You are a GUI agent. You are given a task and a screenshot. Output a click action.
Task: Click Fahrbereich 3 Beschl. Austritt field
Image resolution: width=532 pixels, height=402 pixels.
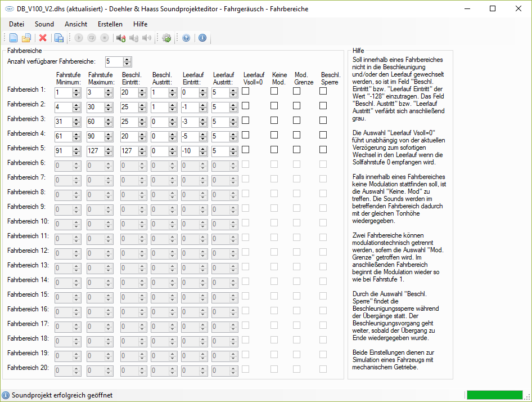160,122
